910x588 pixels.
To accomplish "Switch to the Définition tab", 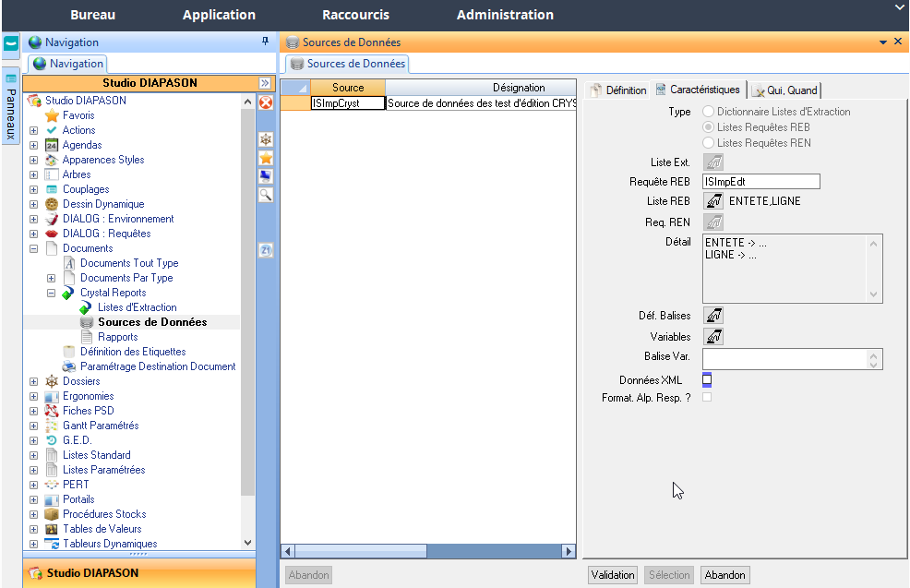I will (x=618, y=90).
